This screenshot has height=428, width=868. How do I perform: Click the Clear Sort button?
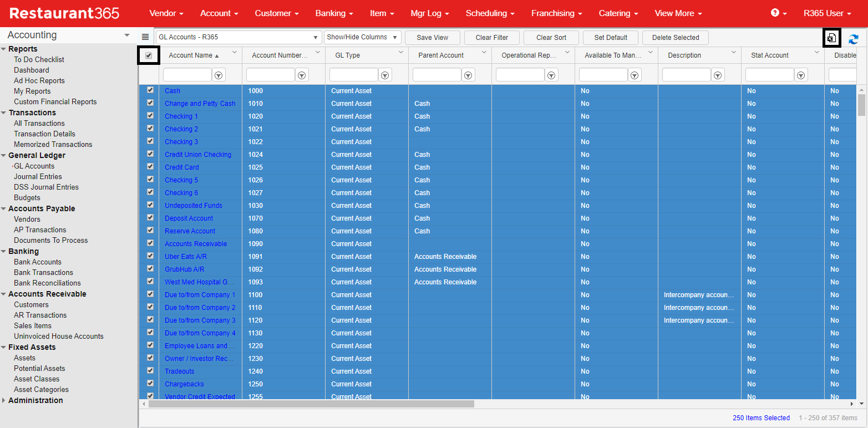[551, 38]
